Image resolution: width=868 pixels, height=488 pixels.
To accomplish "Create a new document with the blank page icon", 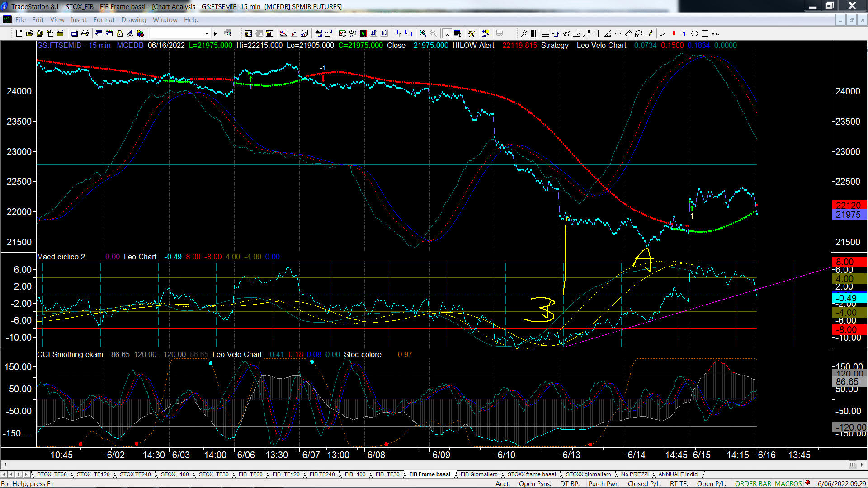I will pos(19,33).
